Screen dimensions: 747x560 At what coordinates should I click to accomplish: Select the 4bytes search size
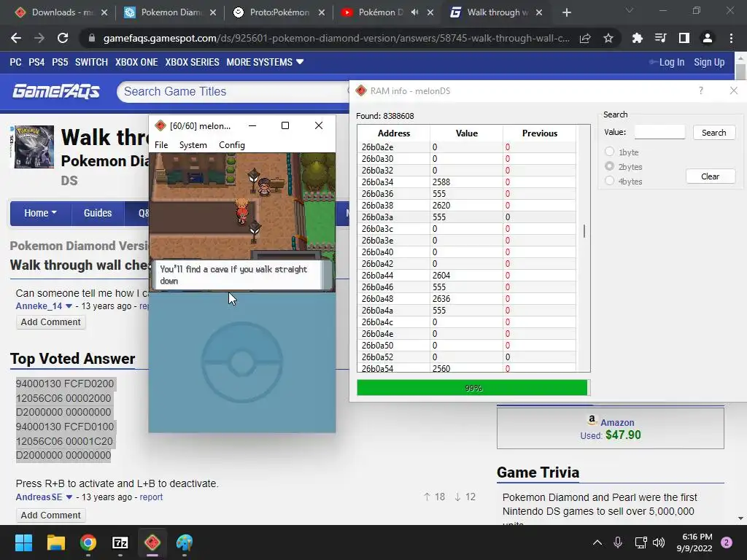pyautogui.click(x=609, y=181)
